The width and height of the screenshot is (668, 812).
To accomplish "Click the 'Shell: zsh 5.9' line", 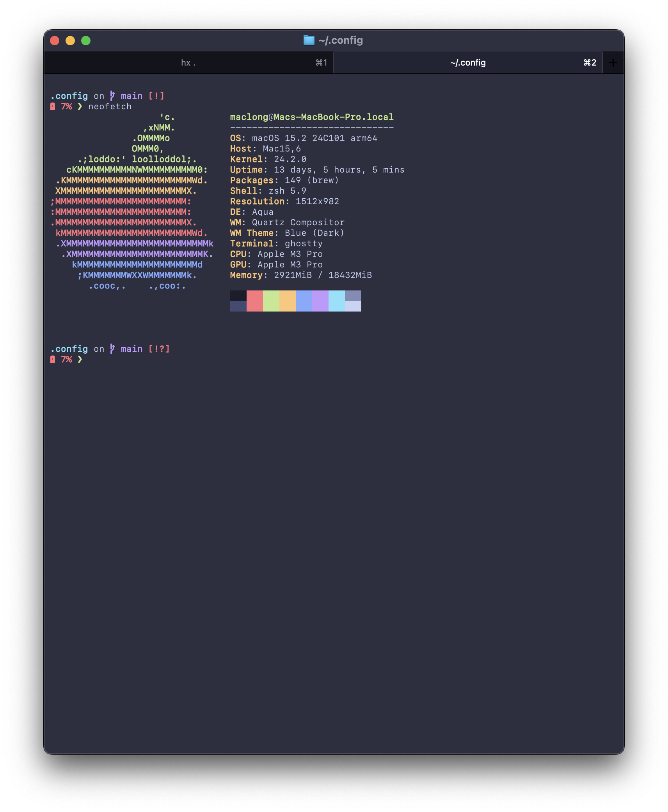I will click(268, 191).
